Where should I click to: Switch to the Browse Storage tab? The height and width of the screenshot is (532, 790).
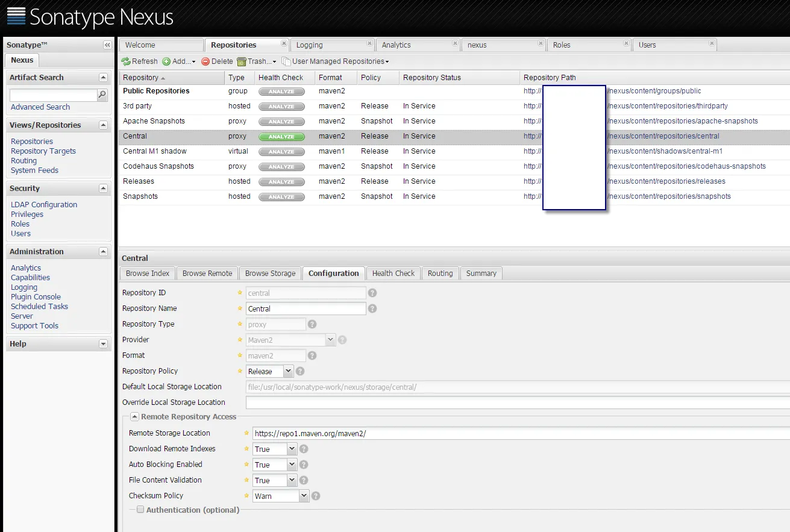(x=270, y=274)
